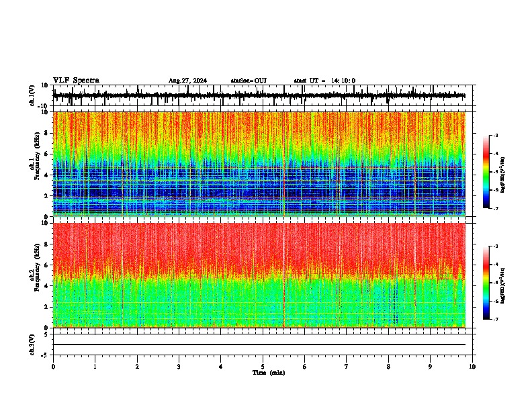Click the "-7" label on ch.2 colorbar
The image size is (532, 411).
pos(496,319)
